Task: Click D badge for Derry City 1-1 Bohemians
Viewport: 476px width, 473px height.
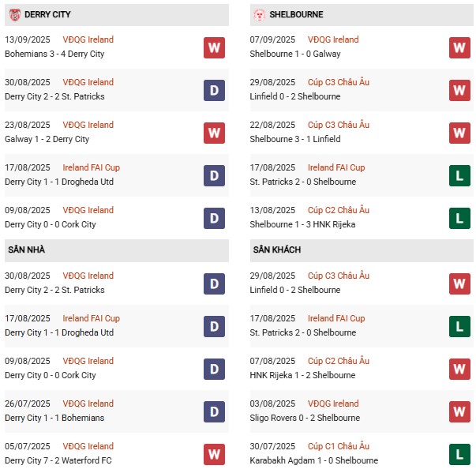Action: [215, 412]
